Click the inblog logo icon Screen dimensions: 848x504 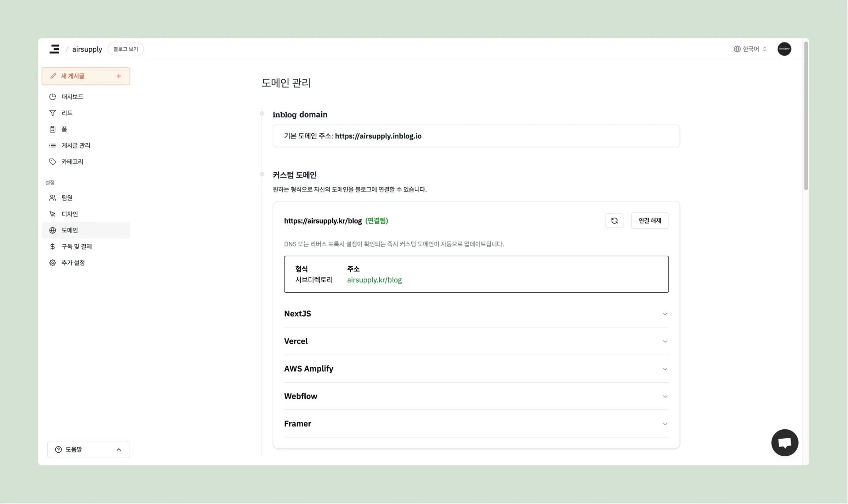54,49
